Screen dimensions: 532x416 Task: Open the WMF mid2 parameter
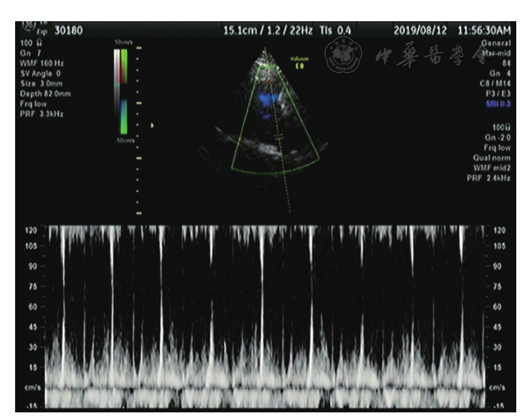(x=491, y=168)
